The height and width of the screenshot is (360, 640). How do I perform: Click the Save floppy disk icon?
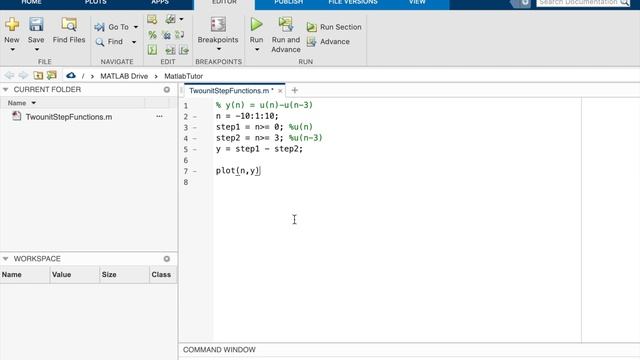[x=36, y=24]
